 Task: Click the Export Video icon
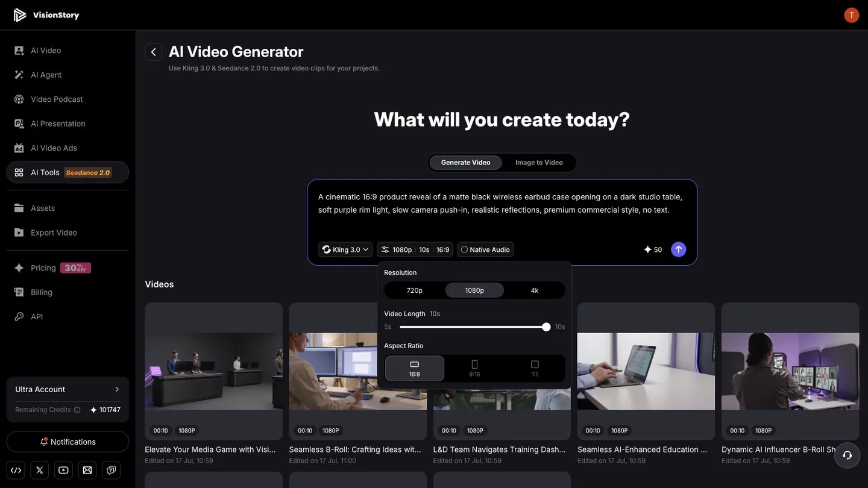[19, 233]
